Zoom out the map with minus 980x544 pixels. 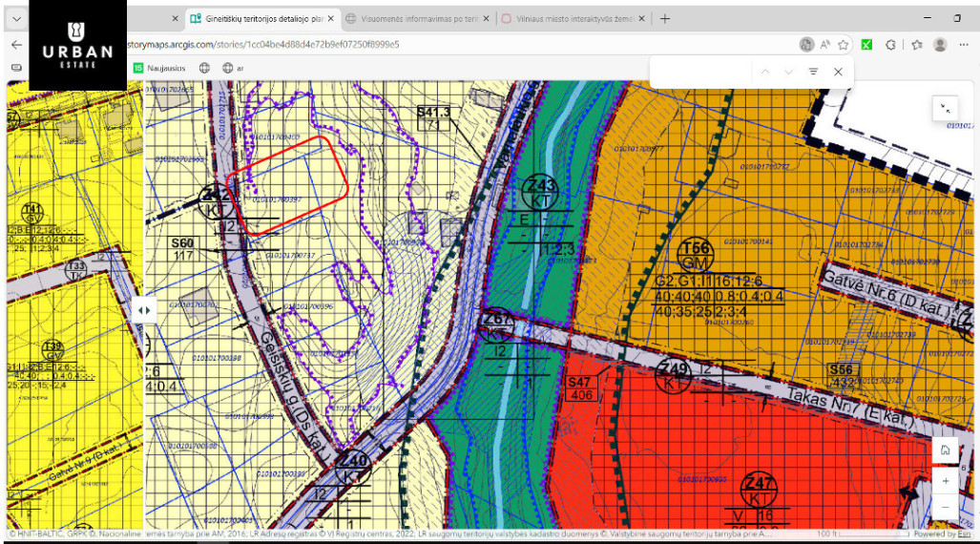945,507
